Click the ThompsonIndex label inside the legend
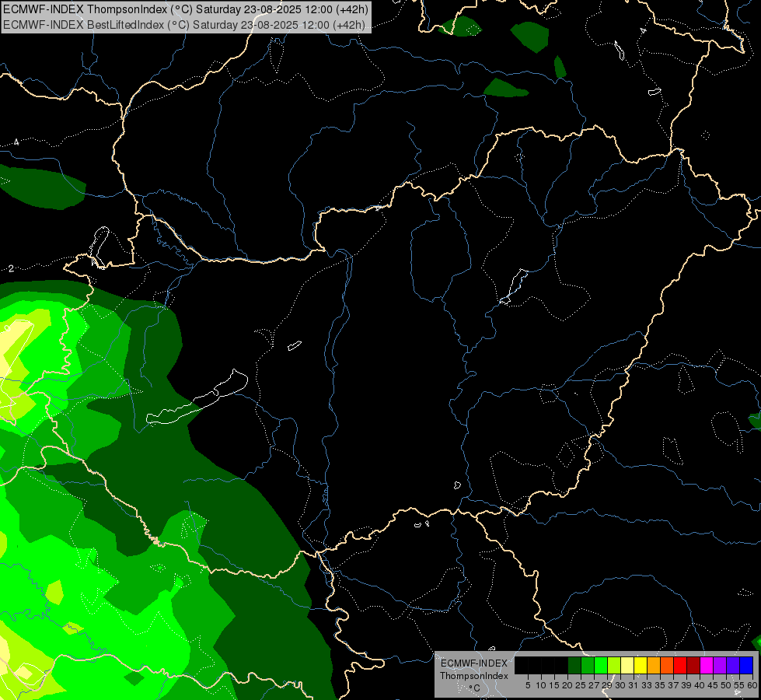This screenshot has height=700, width=761. coord(474,676)
